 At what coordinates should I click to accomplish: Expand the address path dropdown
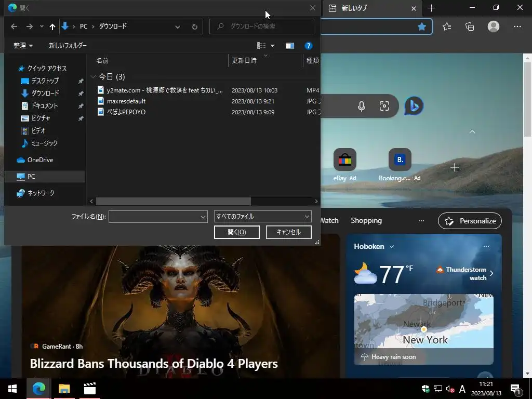click(178, 26)
